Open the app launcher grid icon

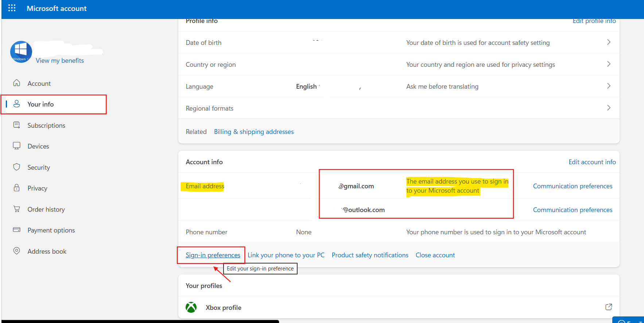(x=12, y=8)
